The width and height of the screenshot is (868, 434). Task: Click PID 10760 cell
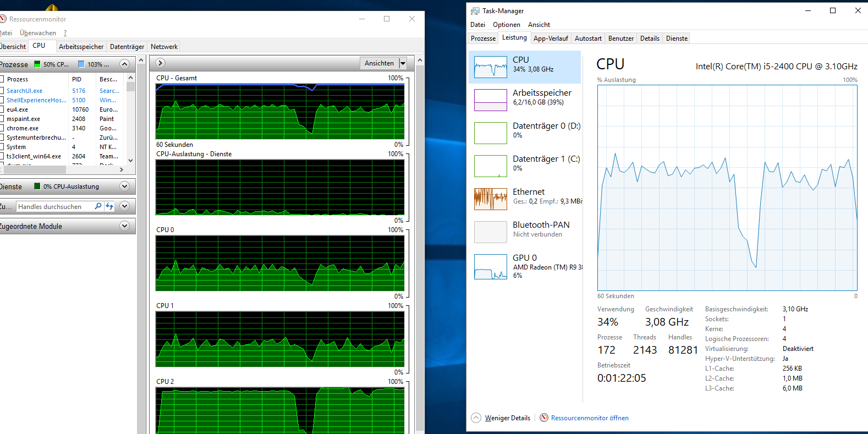coord(80,109)
